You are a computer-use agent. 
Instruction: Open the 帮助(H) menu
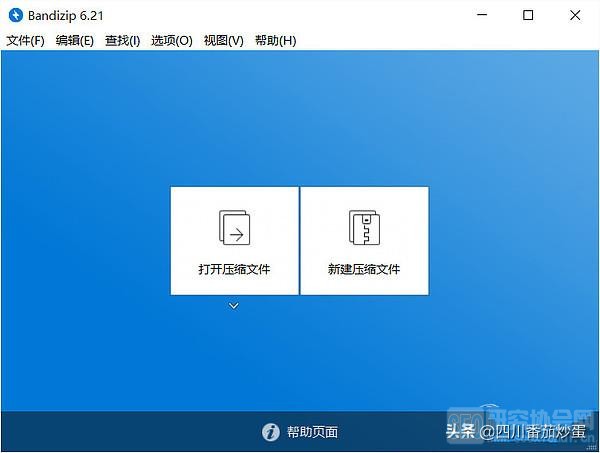click(276, 40)
